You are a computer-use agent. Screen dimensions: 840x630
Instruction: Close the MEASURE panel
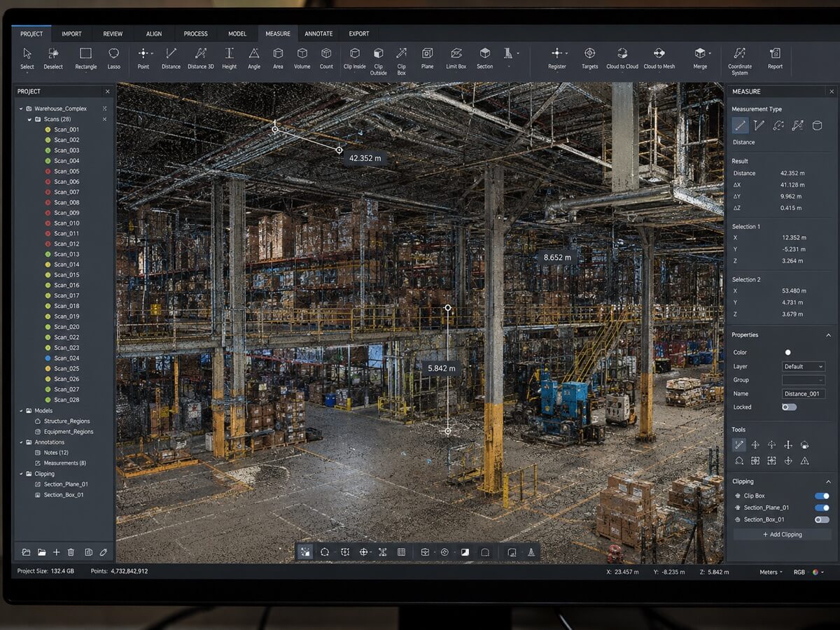(831, 92)
